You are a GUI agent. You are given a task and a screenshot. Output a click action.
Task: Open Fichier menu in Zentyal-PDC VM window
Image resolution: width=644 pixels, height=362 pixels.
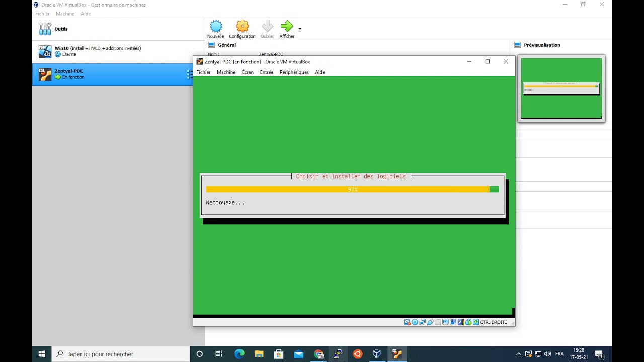coord(204,72)
